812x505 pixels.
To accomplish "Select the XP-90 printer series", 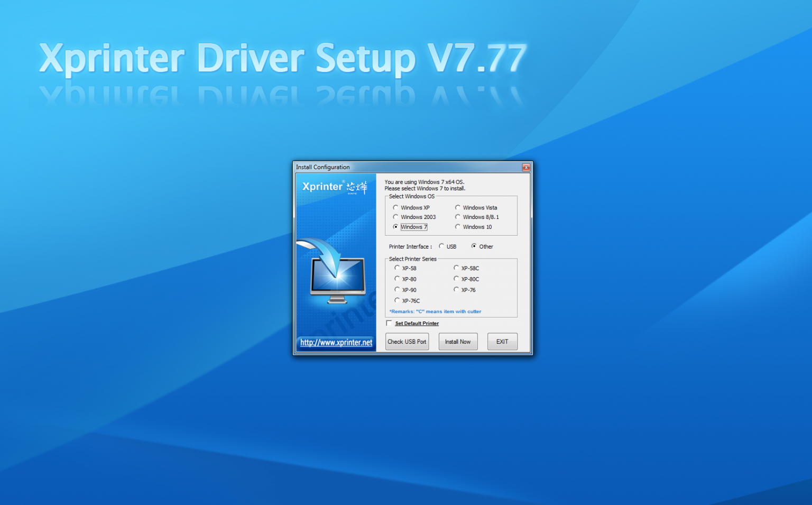I will (x=397, y=290).
